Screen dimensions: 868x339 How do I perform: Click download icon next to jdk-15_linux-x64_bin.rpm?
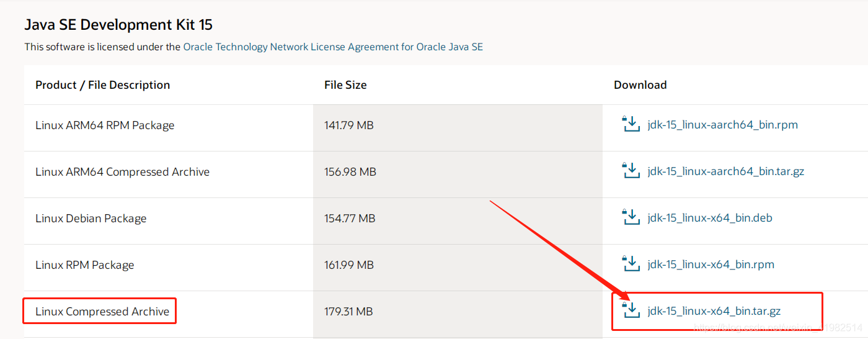tap(631, 264)
